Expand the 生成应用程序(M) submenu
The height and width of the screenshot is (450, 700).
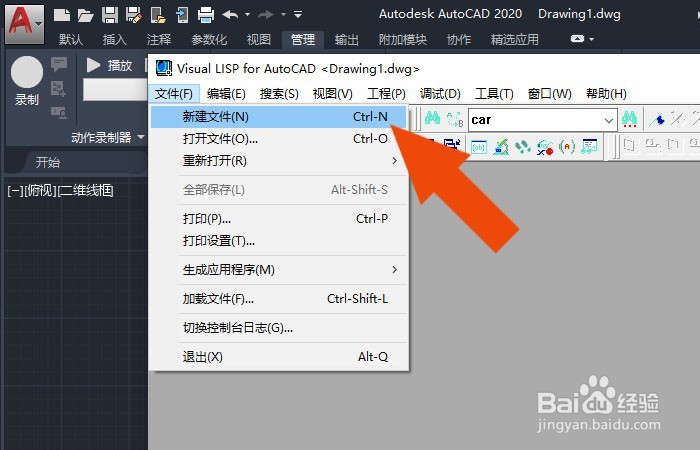279,270
